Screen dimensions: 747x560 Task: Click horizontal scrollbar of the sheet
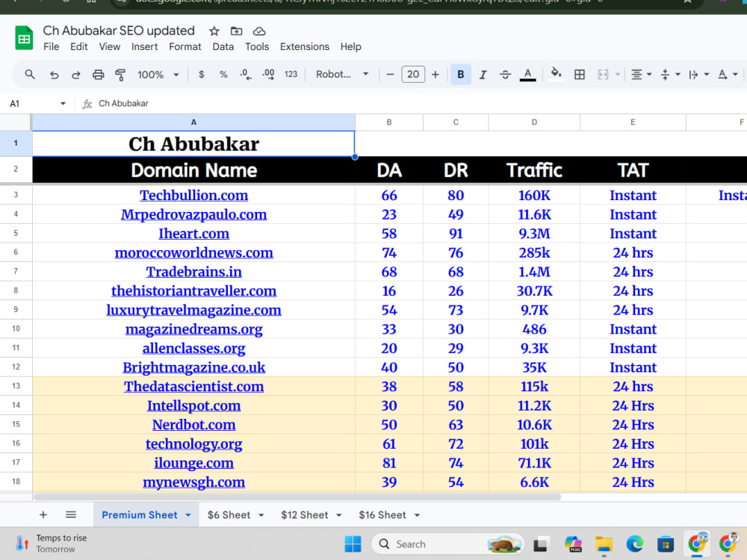pos(297,497)
